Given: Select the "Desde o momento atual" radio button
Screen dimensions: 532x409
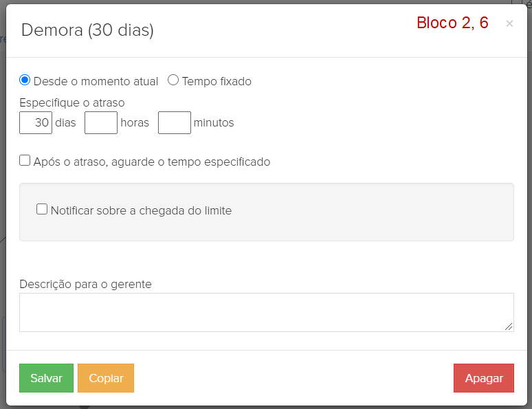Looking at the screenshot, I should click(25, 80).
